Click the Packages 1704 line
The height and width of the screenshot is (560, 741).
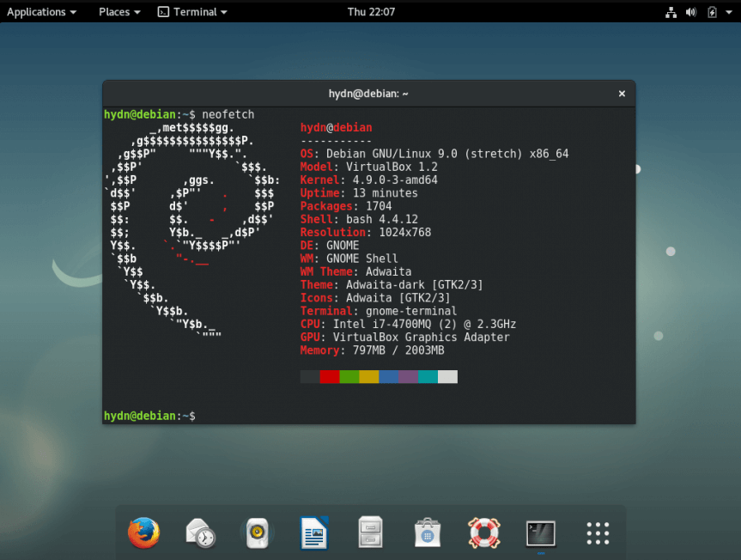pos(346,206)
